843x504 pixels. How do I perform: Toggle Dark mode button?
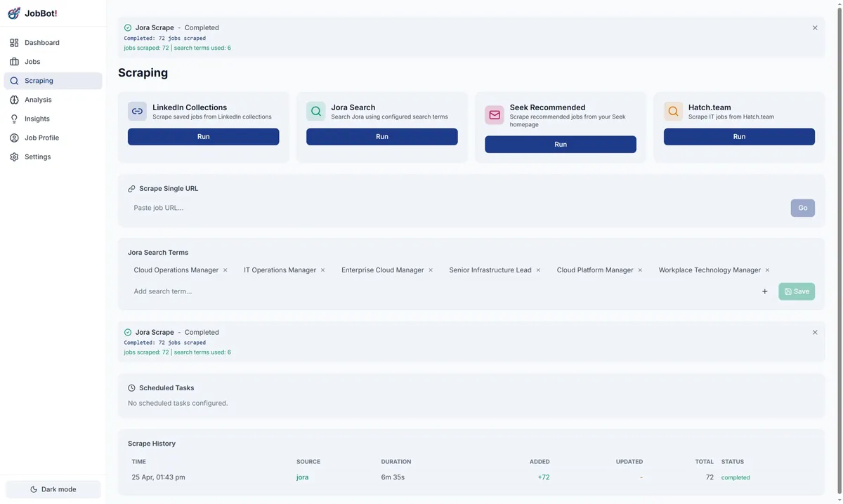[x=53, y=489]
